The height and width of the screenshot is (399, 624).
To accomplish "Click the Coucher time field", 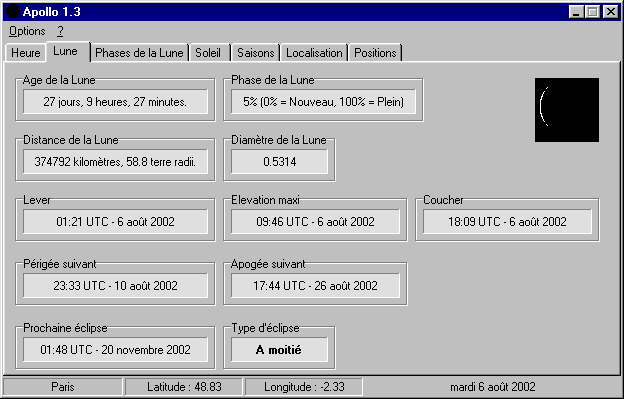I will click(x=507, y=222).
